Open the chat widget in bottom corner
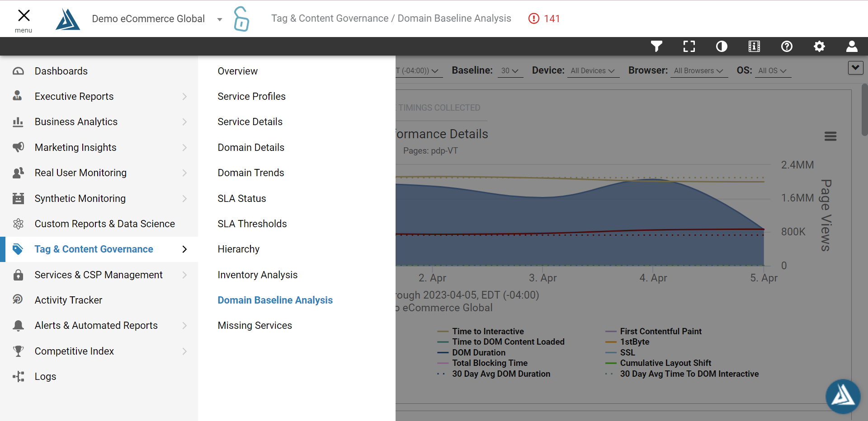868x421 pixels. [843, 396]
